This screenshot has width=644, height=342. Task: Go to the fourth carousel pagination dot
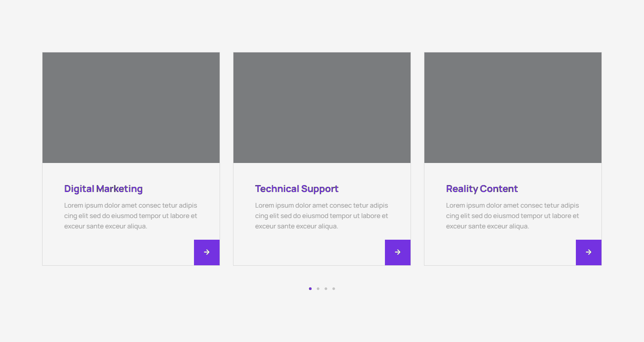pos(334,289)
